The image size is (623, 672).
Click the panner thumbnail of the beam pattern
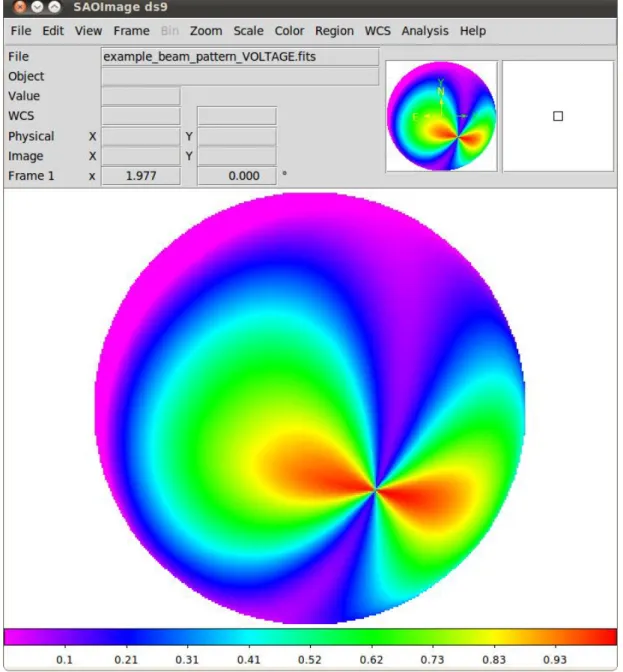[x=442, y=116]
